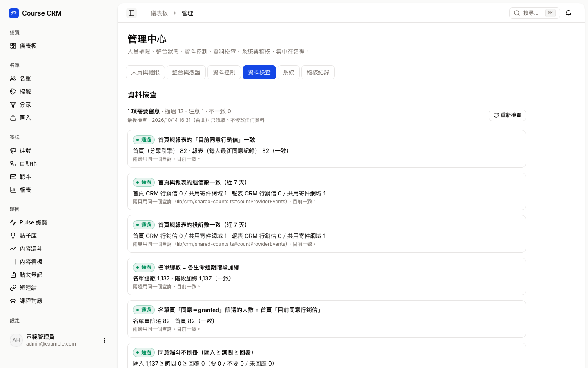Screen dimensions: 588x368
Task: Click the 管理 breadcrumb text
Action: pos(187,13)
